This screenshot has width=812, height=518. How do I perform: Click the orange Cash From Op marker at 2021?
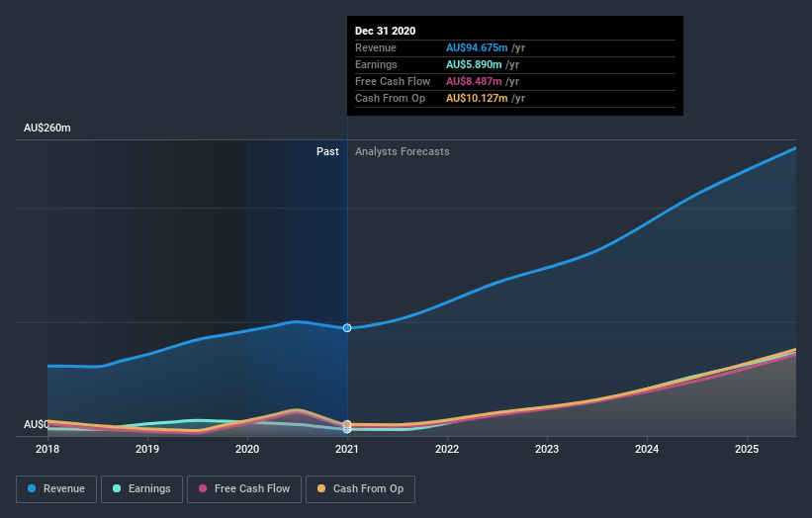(x=347, y=424)
